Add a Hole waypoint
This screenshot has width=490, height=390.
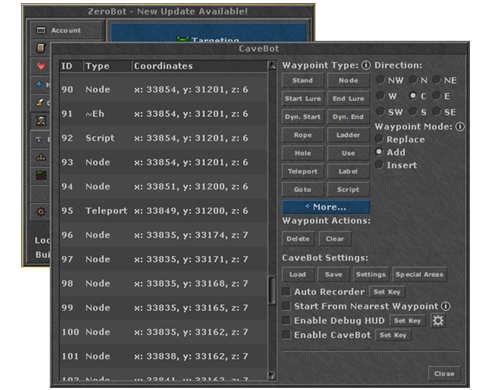tap(303, 153)
